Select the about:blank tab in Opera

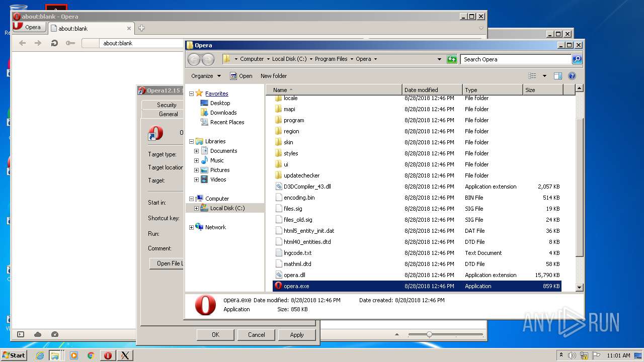91,29
